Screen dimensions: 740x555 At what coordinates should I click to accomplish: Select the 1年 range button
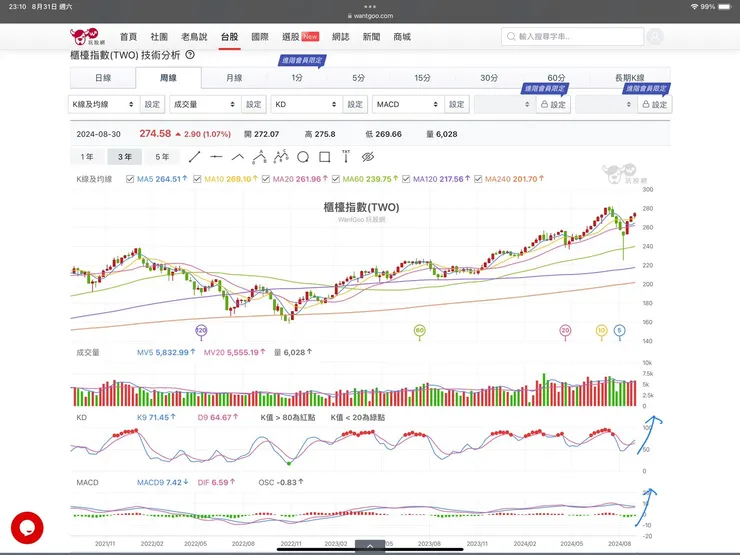coord(87,157)
